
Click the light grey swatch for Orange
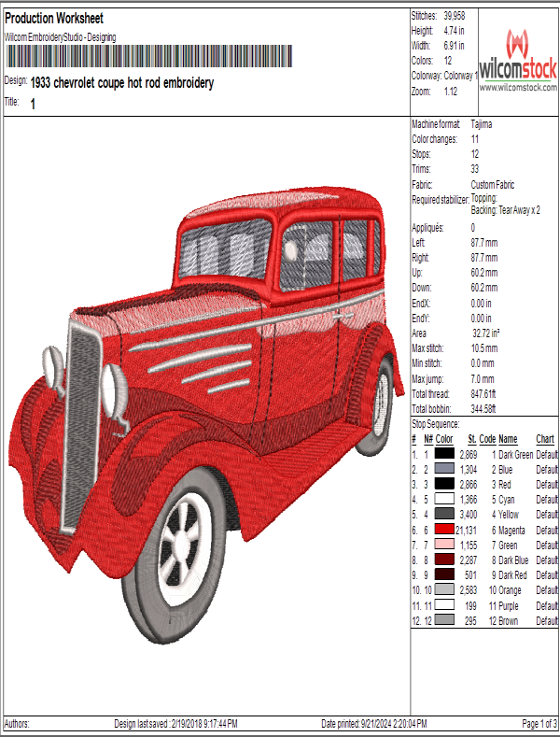444,590
